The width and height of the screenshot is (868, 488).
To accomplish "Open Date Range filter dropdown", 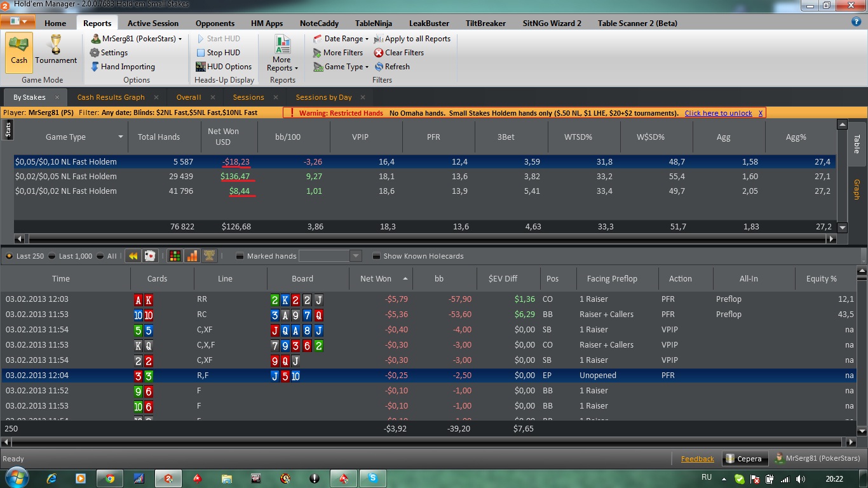I will (341, 39).
